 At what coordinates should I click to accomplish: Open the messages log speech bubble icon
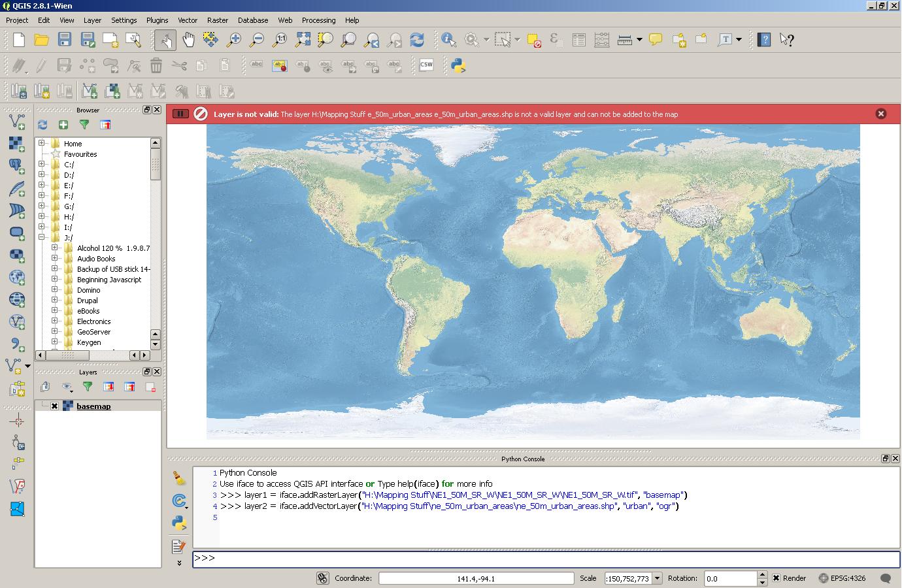coord(886,578)
